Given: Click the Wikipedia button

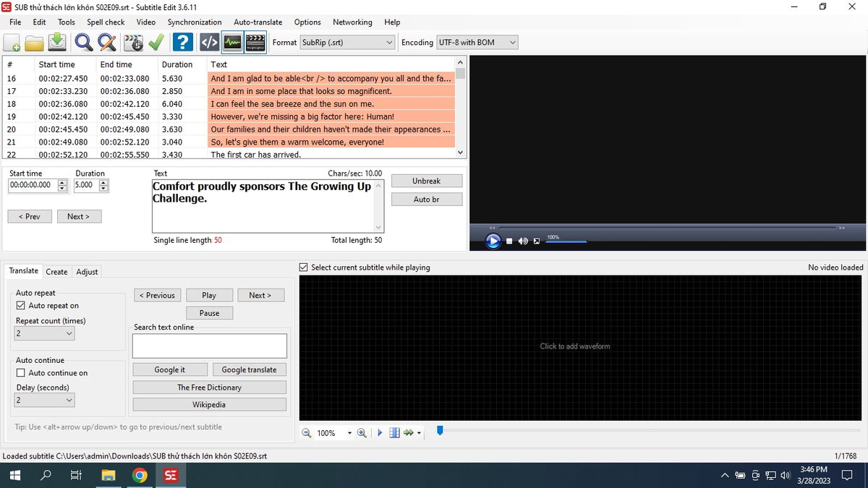Looking at the screenshot, I should point(210,405).
